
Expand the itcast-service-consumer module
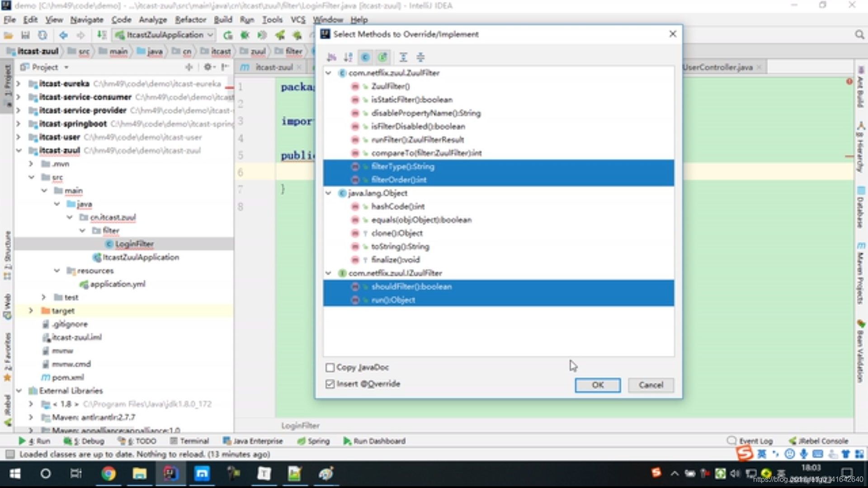pos(19,97)
